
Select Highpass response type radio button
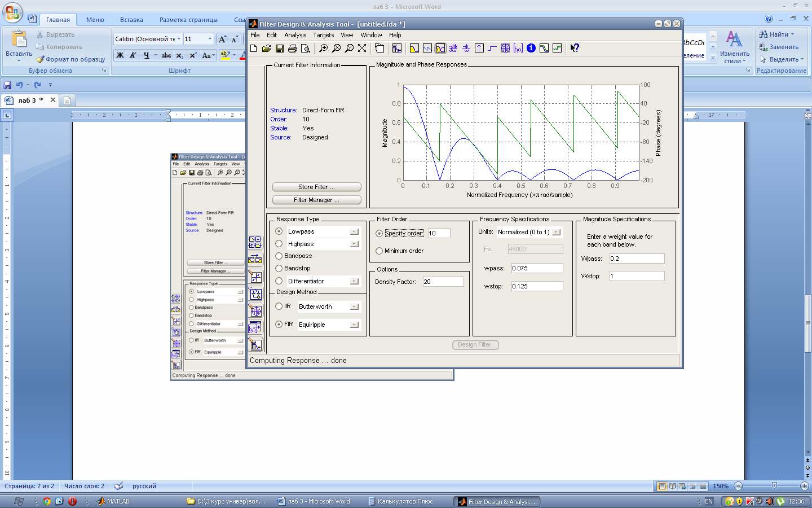pyautogui.click(x=279, y=244)
